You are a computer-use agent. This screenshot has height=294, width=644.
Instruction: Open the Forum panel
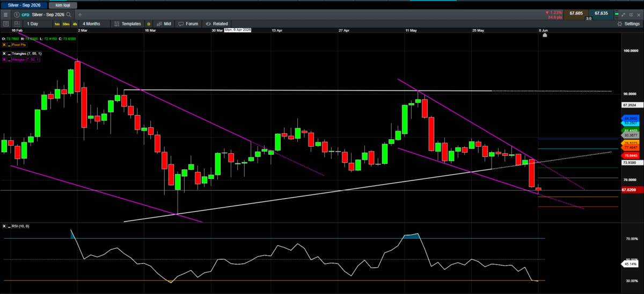tap(188, 24)
